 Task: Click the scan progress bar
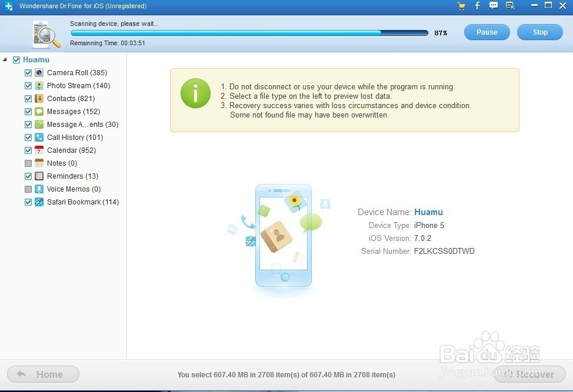pyautogui.click(x=249, y=33)
